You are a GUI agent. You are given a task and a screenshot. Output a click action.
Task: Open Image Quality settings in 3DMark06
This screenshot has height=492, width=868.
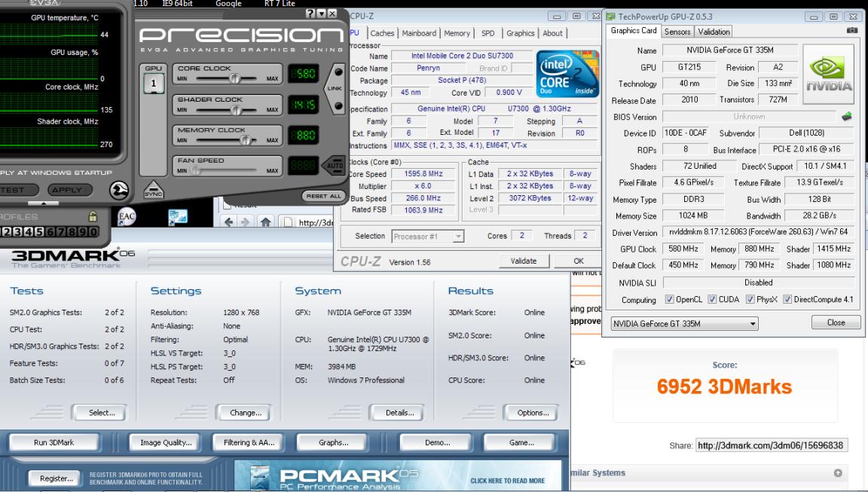point(166,442)
